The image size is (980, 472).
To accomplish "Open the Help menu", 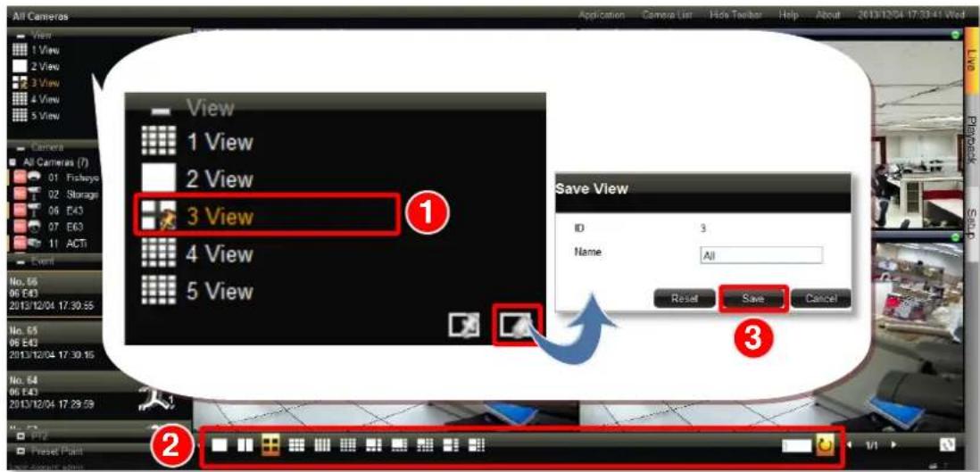I will click(x=788, y=15).
